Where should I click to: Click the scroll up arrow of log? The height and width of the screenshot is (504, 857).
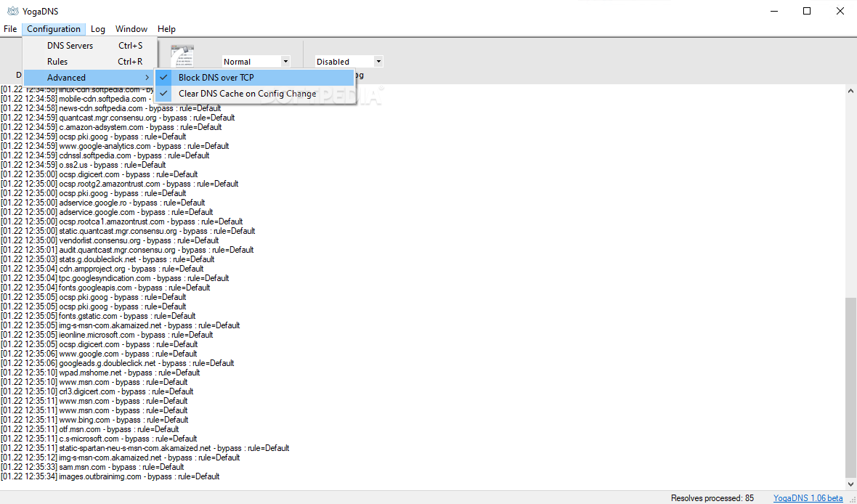pyautogui.click(x=850, y=91)
